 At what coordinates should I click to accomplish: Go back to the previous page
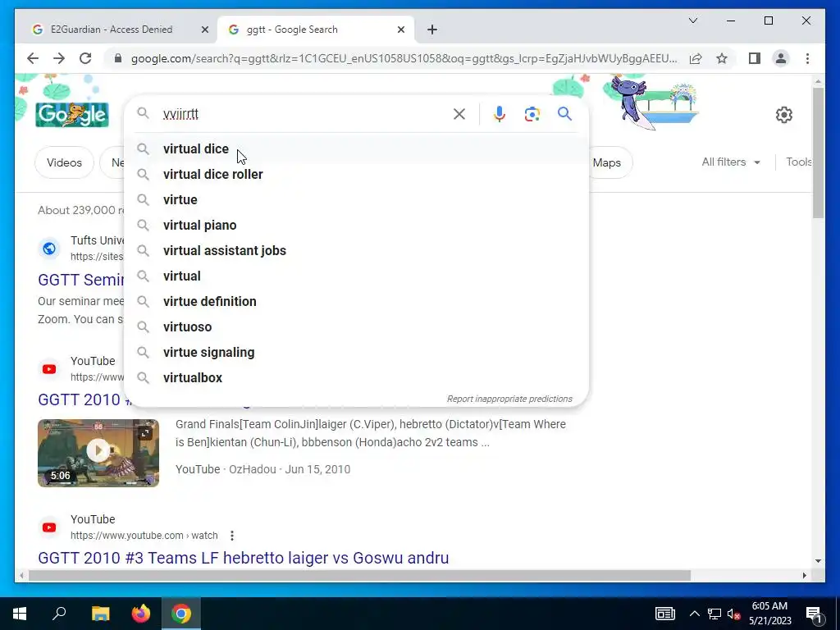tap(33, 58)
